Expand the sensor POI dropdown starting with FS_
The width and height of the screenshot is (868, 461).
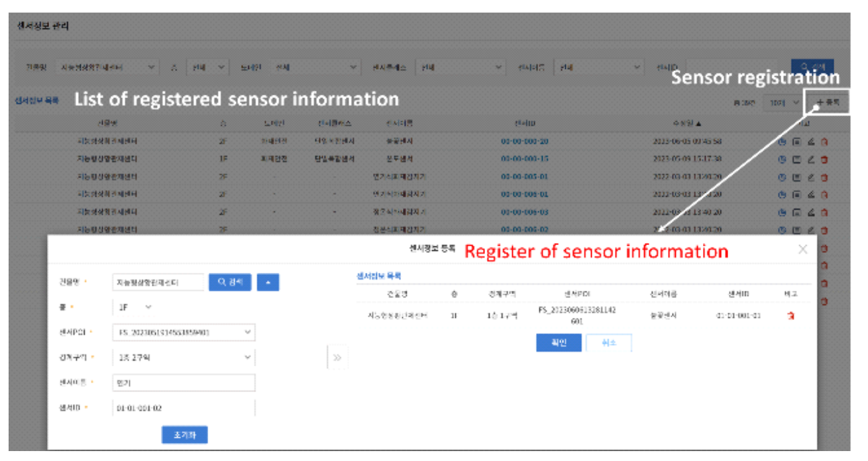(184, 332)
